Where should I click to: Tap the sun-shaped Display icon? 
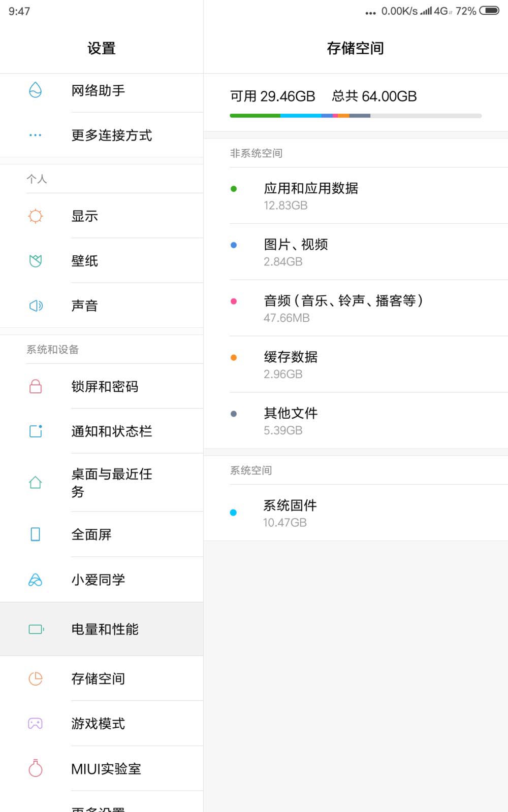tap(36, 216)
